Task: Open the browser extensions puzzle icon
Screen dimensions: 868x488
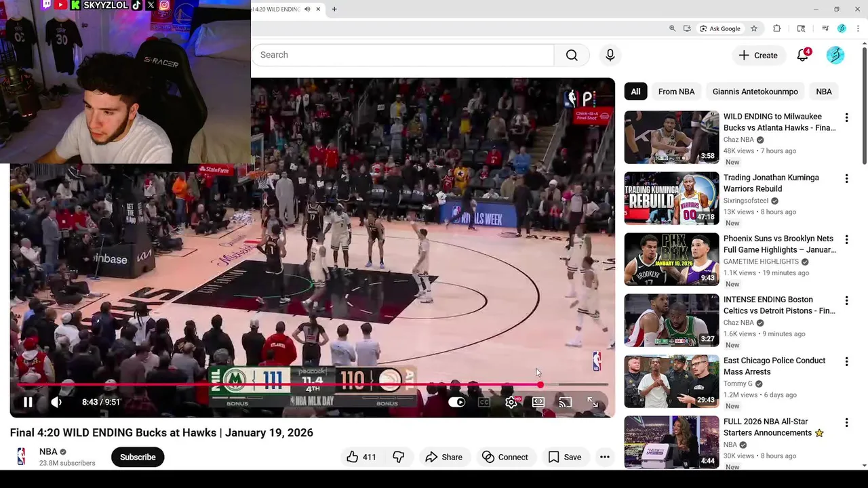Action: (x=777, y=28)
